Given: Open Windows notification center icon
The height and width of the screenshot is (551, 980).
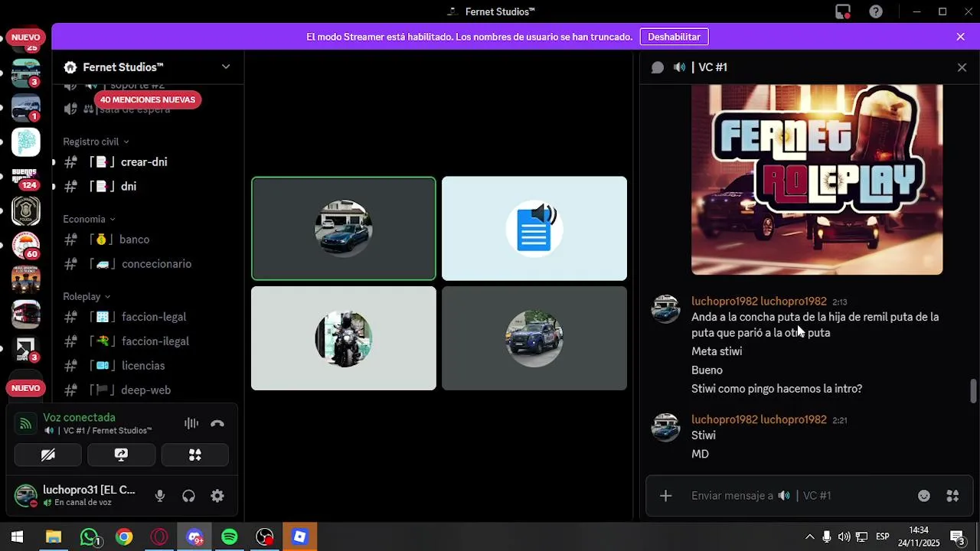Looking at the screenshot, I should [x=957, y=536].
